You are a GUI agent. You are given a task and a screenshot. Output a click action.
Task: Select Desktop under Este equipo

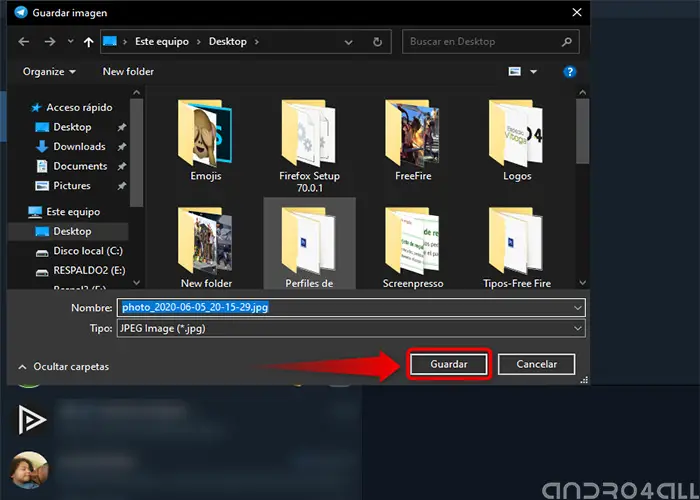pos(68,231)
